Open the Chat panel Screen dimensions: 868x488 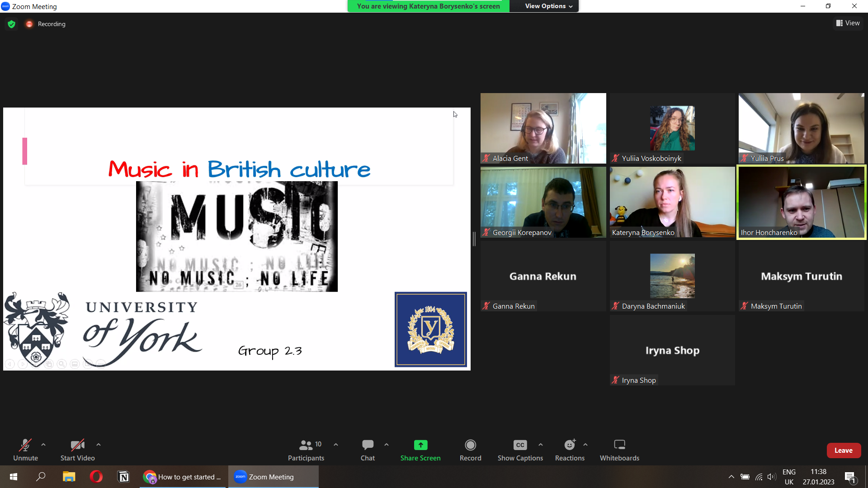(x=368, y=450)
